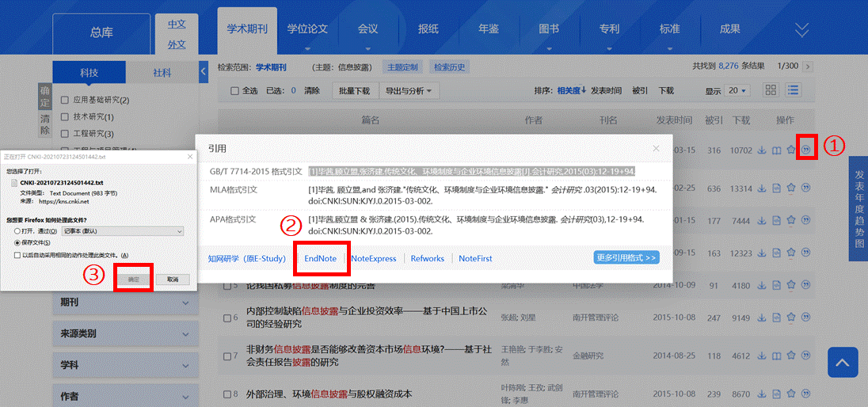Open the 显示 20 per-page dropdown
This screenshot has height=407, width=868.
pos(737,91)
